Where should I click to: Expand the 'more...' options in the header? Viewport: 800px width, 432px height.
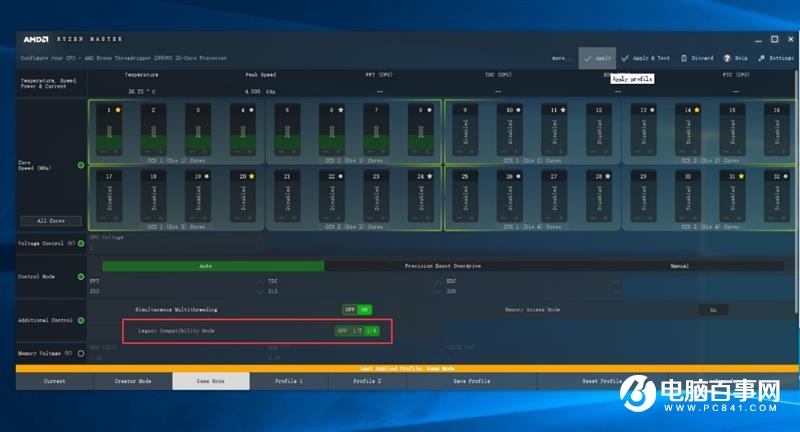click(x=562, y=58)
